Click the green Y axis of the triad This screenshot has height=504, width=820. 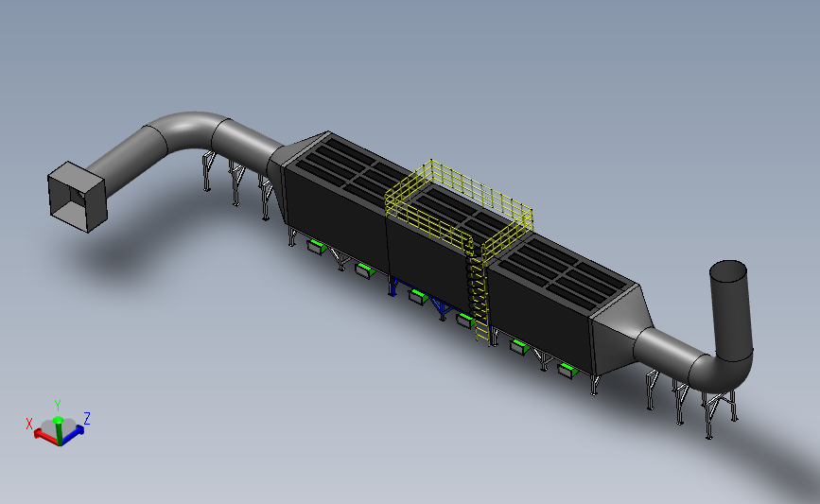[58, 429]
